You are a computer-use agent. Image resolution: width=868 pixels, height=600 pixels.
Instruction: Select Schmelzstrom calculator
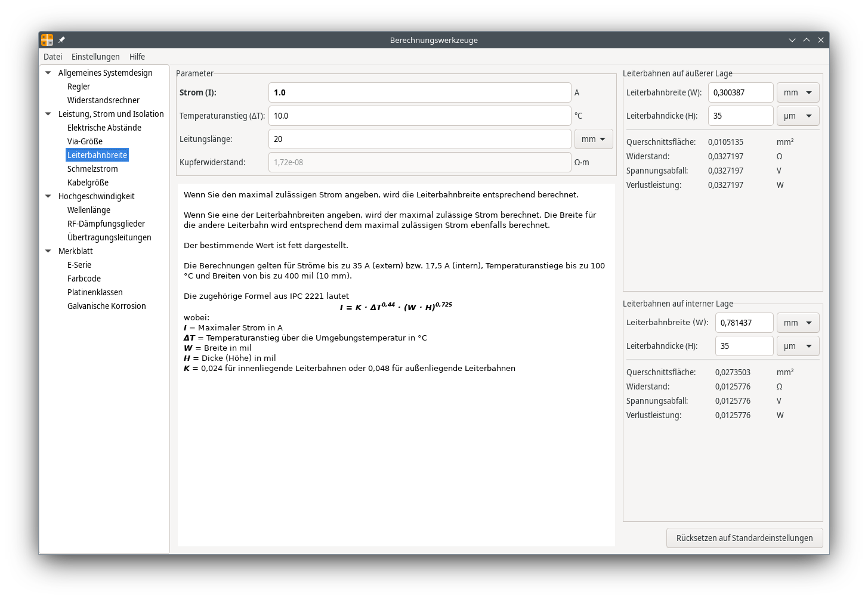[92, 169]
